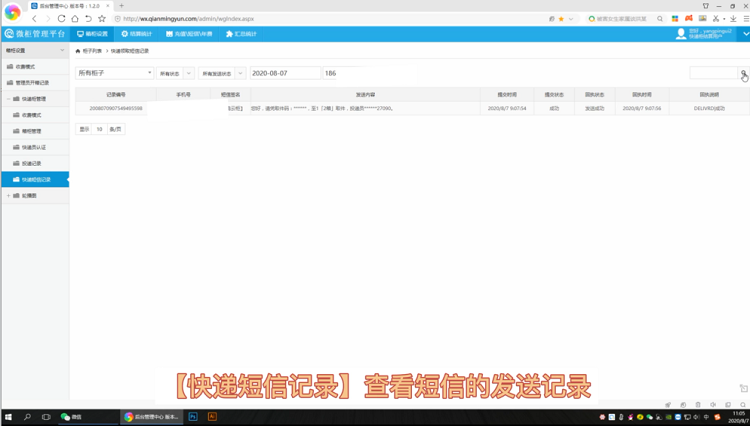Click the 提交时间 column header
This screenshot has width=750, height=426.
coord(507,95)
